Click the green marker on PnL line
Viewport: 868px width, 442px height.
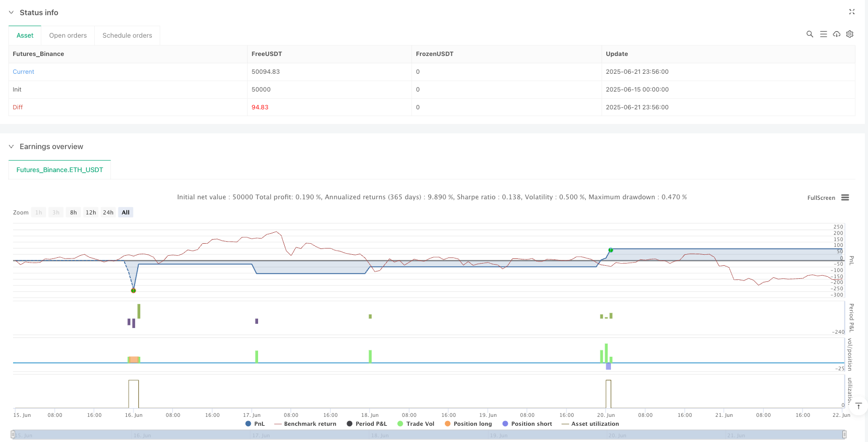pos(610,250)
